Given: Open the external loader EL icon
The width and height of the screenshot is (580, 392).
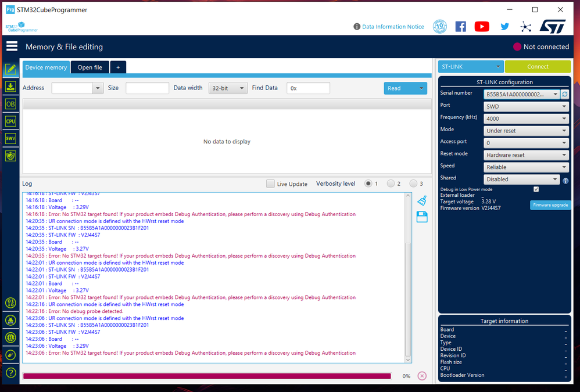Looking at the screenshot, I should tap(10, 337).
